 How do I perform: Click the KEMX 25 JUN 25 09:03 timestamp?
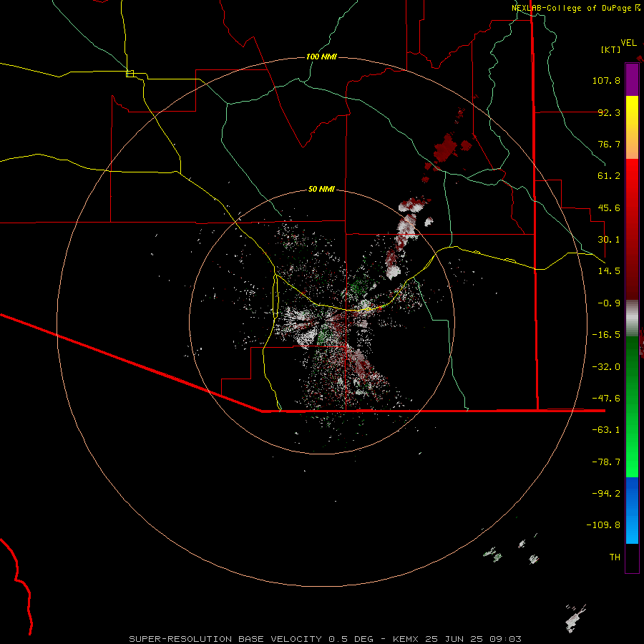click(457, 639)
